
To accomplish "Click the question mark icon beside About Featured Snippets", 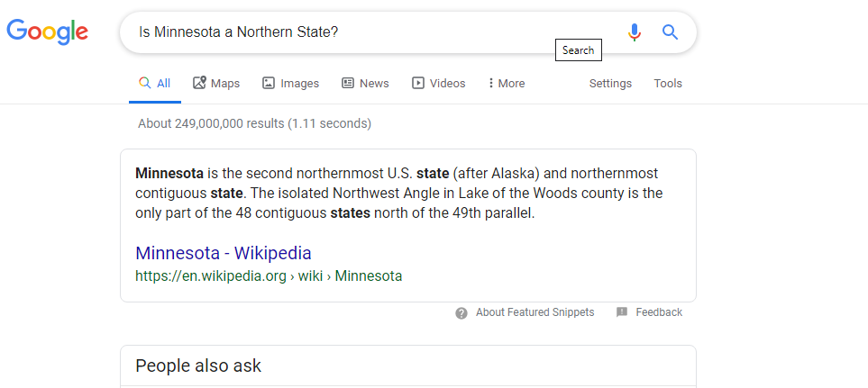I will 461,313.
